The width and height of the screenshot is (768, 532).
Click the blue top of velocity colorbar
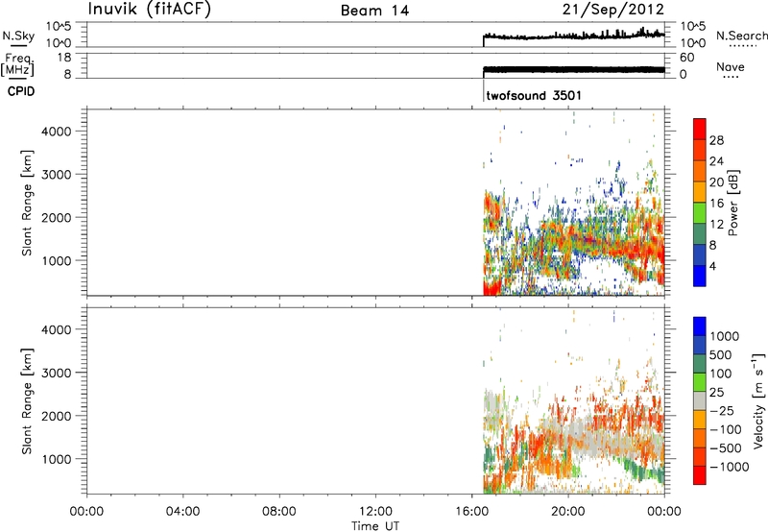click(x=700, y=326)
